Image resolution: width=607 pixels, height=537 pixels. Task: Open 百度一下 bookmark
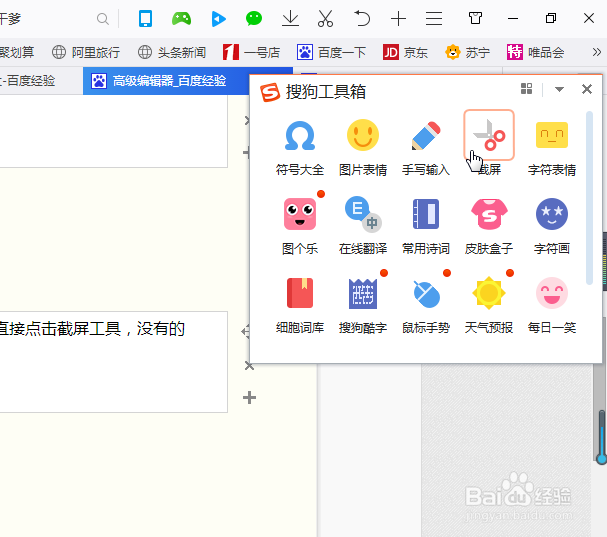click(331, 52)
